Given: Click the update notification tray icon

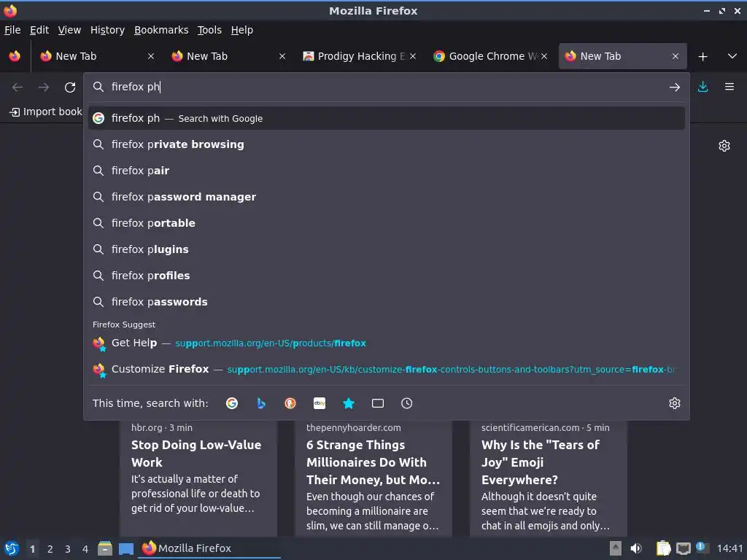Looking at the screenshot, I should pyautogui.click(x=702, y=548).
